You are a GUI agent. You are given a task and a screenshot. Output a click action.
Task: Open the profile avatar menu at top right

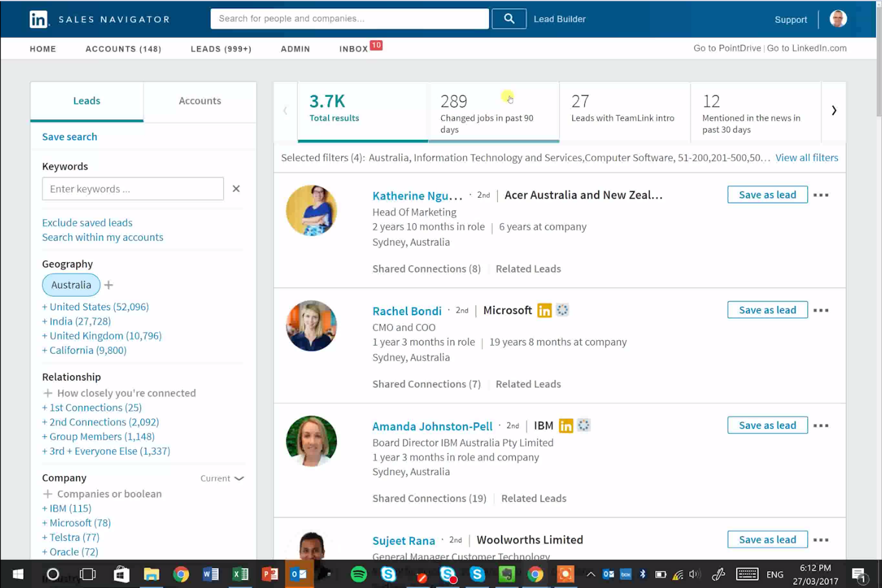838,19
